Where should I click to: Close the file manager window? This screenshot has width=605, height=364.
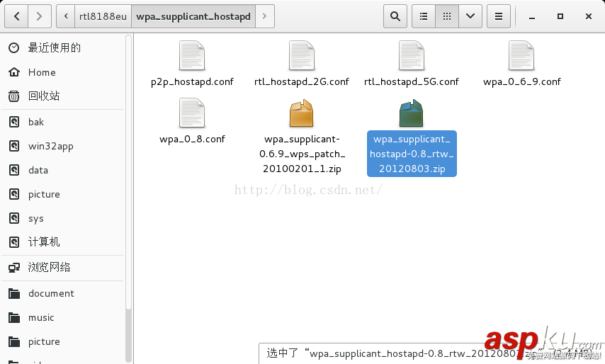point(589,16)
